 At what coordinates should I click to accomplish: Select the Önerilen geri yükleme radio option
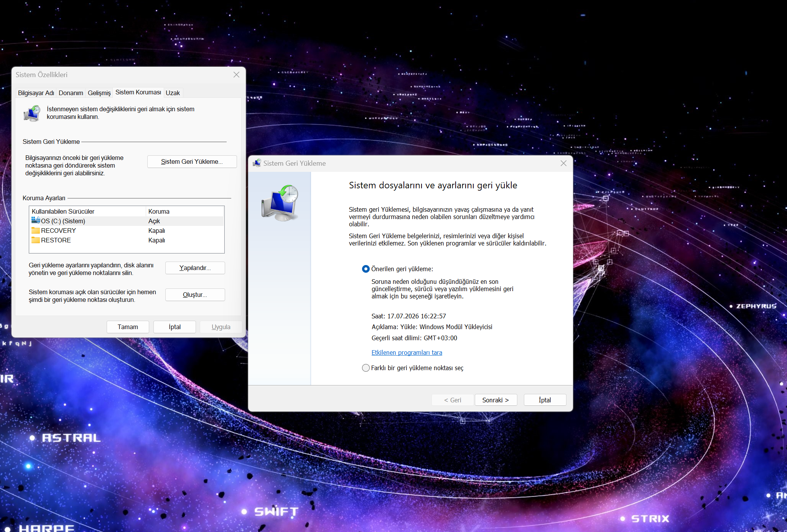(366, 269)
